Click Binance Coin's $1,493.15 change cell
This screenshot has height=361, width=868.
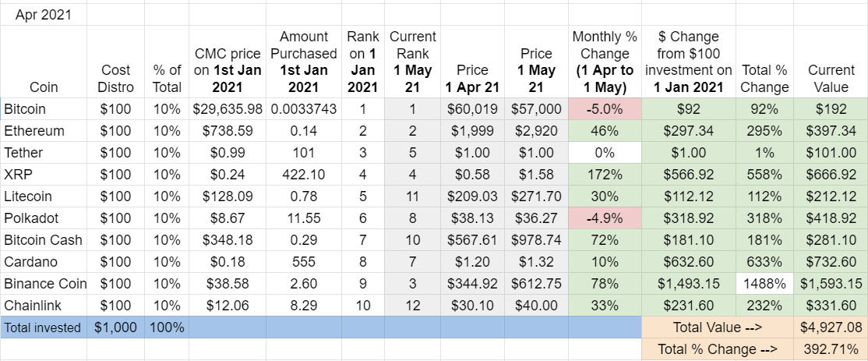point(689,284)
